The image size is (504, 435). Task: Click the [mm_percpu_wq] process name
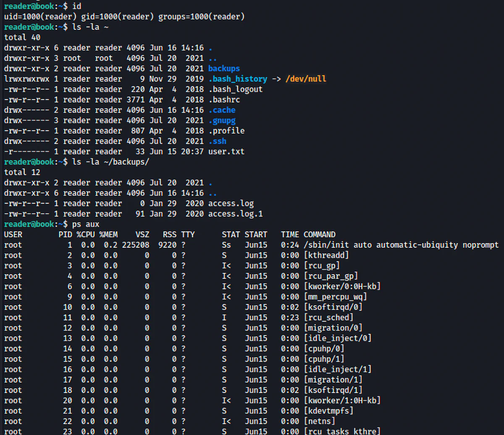[335, 297]
